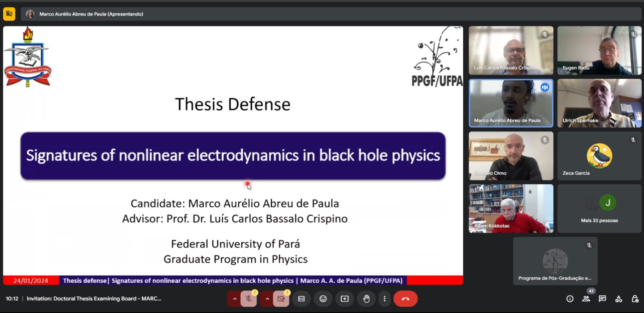This screenshot has width=644, height=313.
Task: Select Adam Kokkotas's video tile
Action: 511,208
